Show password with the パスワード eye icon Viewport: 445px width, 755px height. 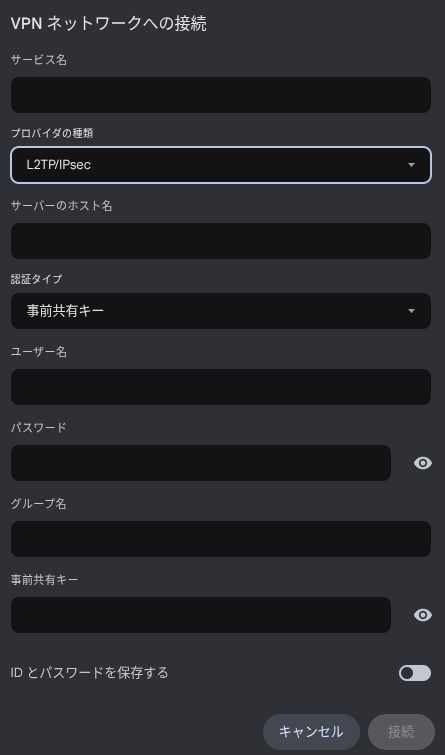click(x=422, y=463)
